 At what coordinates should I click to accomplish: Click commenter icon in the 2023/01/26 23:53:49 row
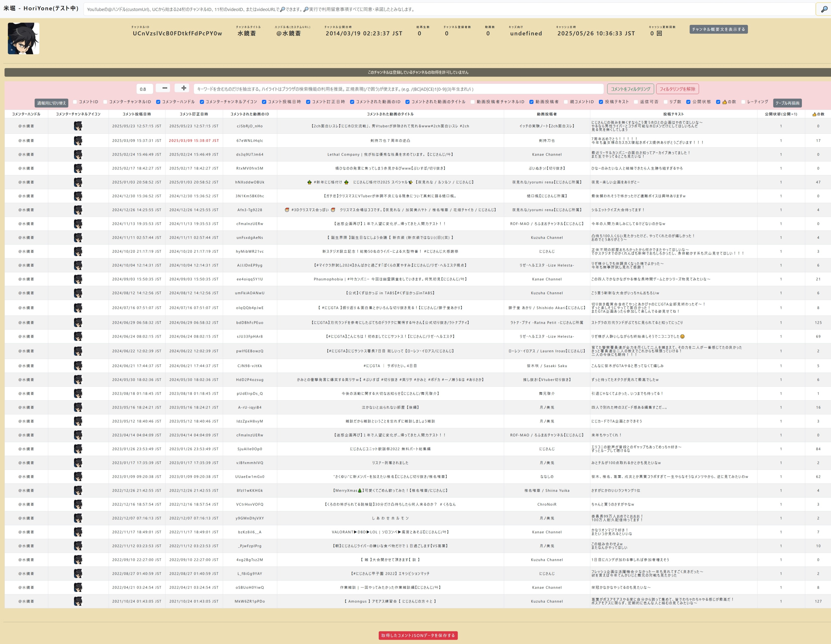[x=78, y=449]
